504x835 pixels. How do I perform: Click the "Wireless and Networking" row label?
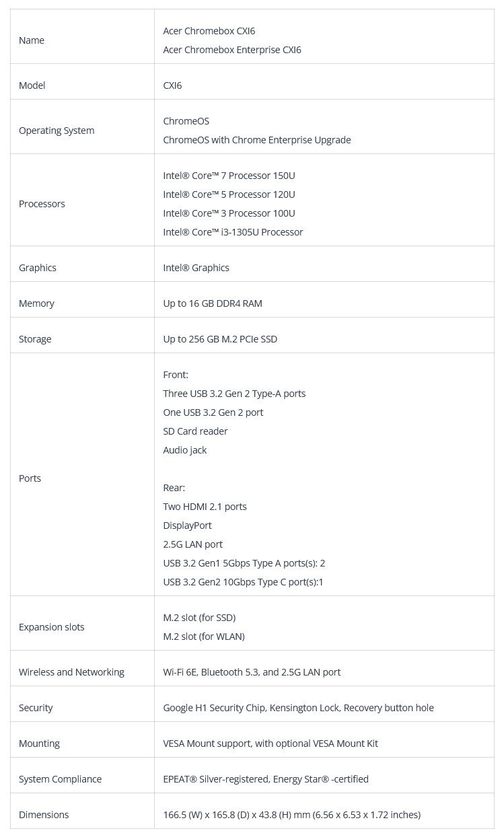(71, 672)
